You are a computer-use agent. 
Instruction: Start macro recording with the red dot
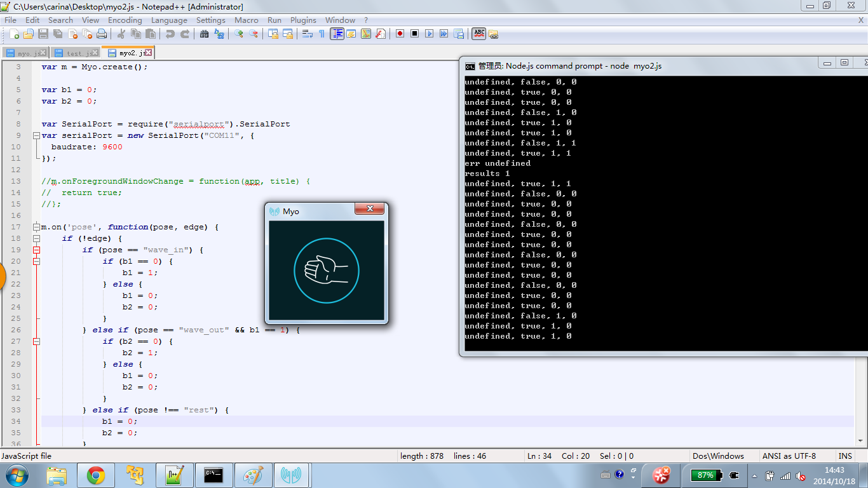tap(400, 34)
